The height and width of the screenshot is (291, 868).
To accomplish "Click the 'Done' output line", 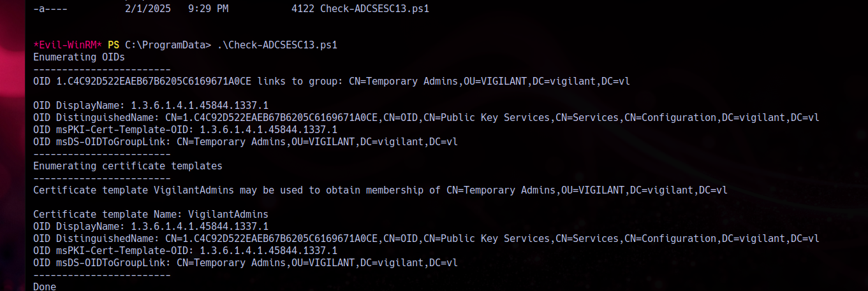I will pos(45,287).
